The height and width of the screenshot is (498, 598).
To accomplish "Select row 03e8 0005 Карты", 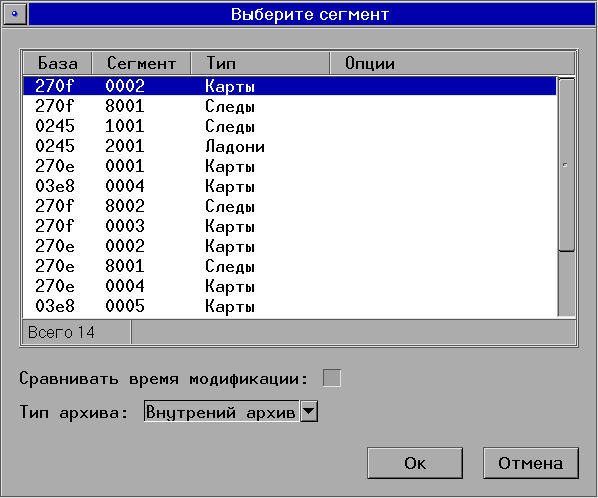I will point(290,306).
